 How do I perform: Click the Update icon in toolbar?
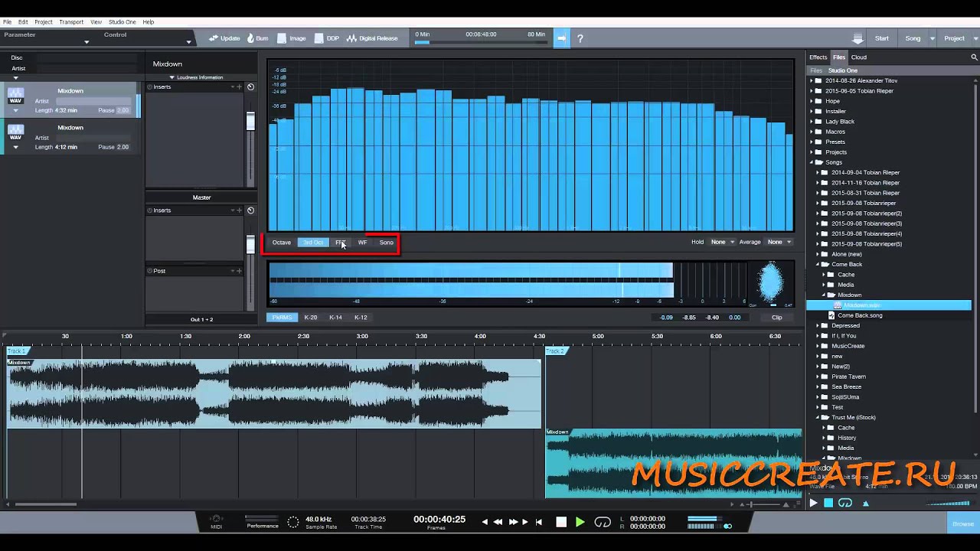point(214,38)
